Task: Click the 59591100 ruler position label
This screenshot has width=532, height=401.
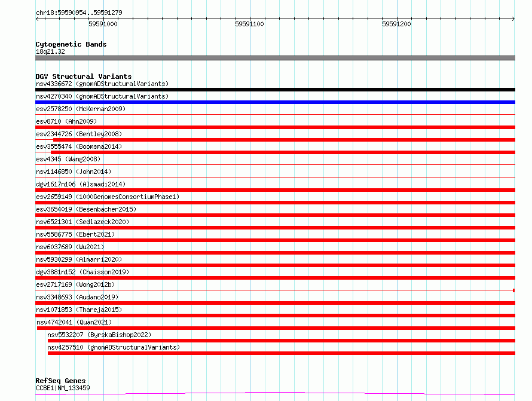Action: click(249, 24)
